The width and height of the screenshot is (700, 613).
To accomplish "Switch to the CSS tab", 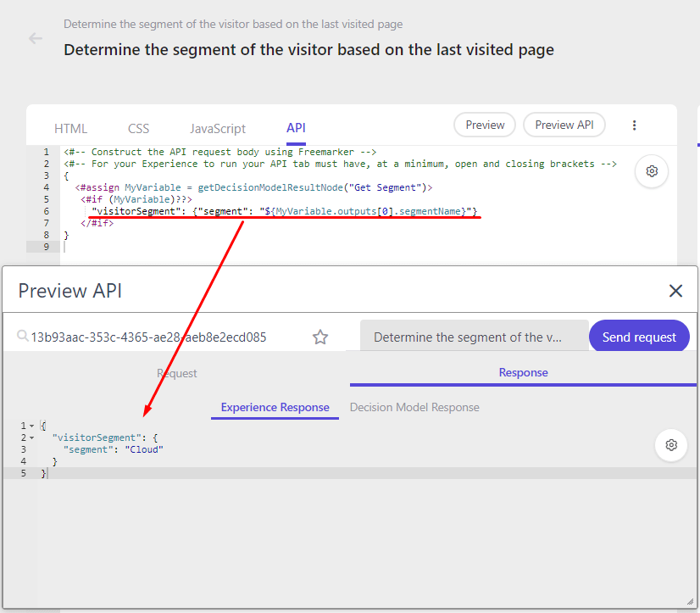I will coord(138,128).
